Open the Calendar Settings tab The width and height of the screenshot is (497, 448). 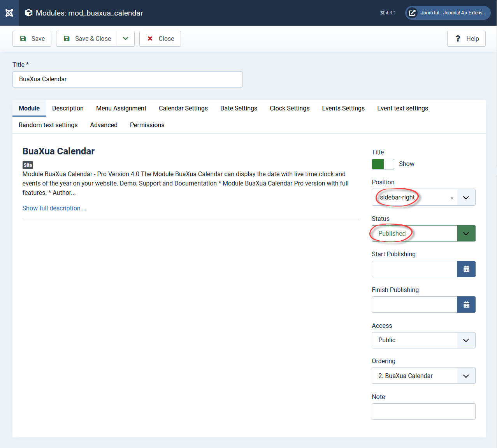tap(183, 108)
